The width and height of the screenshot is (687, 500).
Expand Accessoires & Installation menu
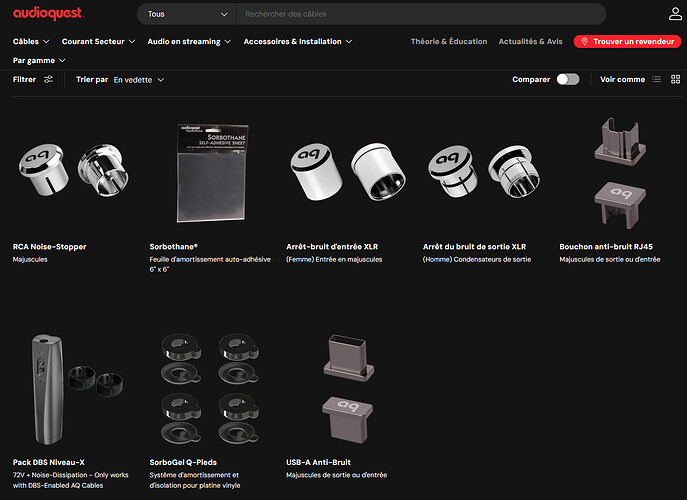(297, 41)
